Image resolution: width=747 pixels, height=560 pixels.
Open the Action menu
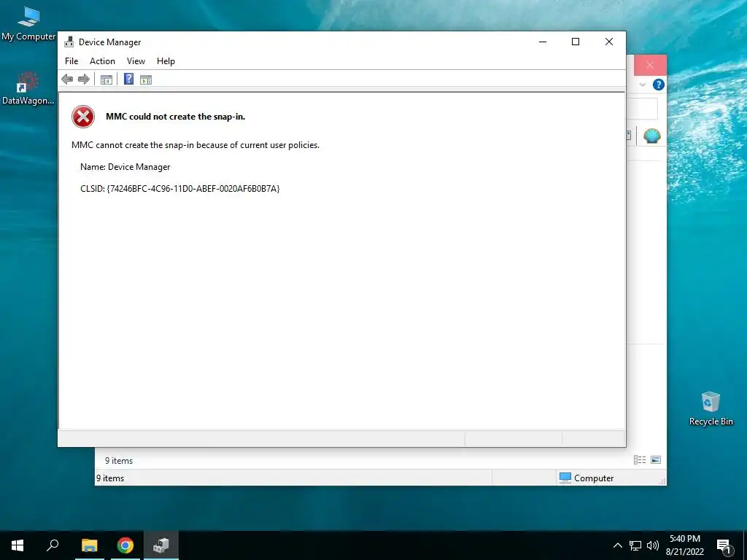click(102, 61)
